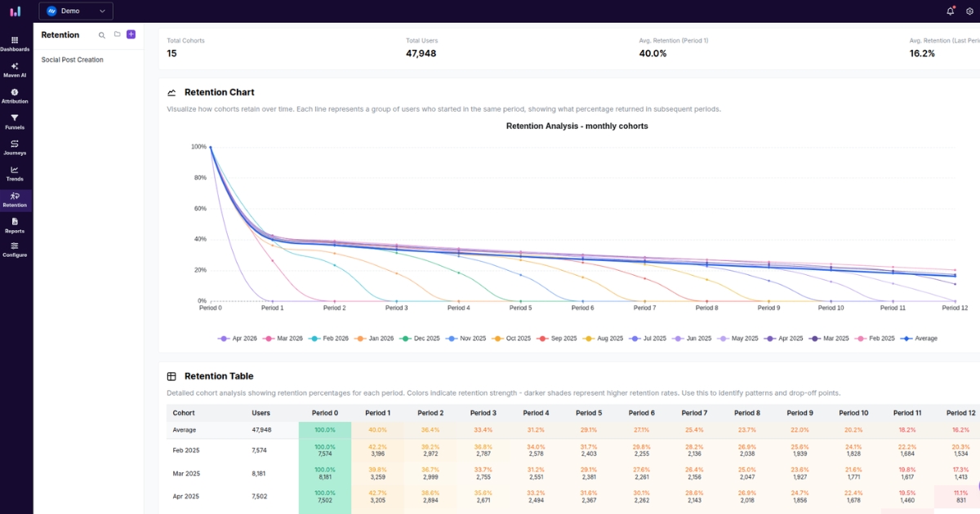Click the Retention Chart heading icon
980x514 pixels.
click(x=171, y=93)
